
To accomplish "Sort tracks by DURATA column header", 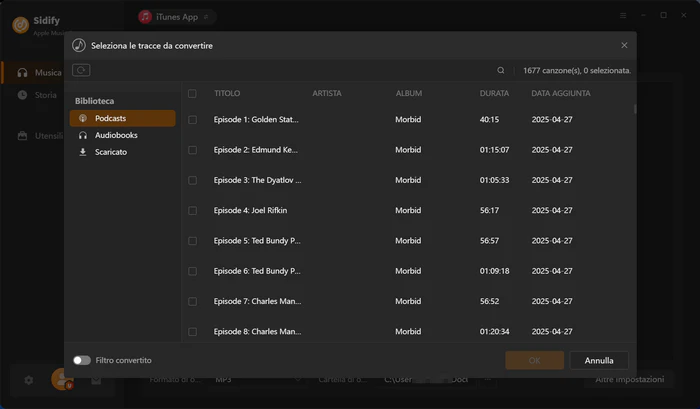I will point(494,93).
